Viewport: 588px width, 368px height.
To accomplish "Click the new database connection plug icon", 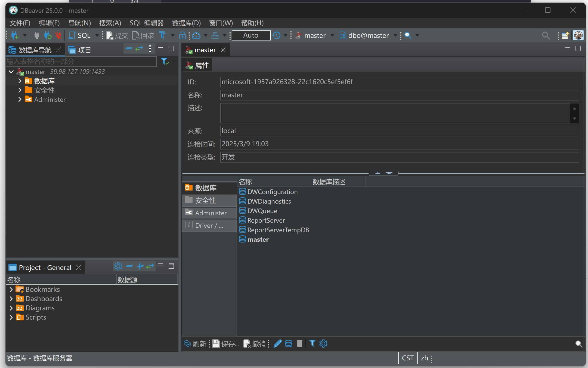I will pyautogui.click(x=15, y=35).
